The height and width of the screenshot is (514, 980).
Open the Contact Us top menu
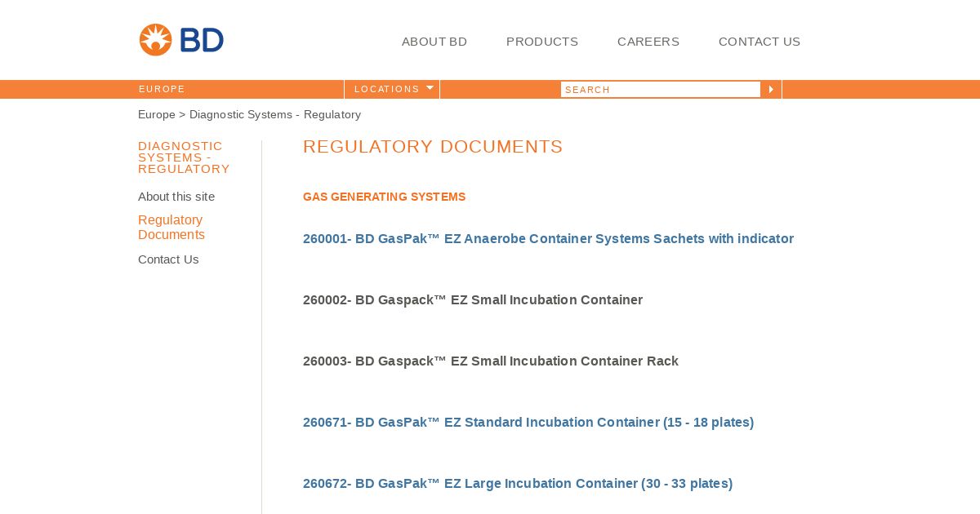click(x=759, y=42)
